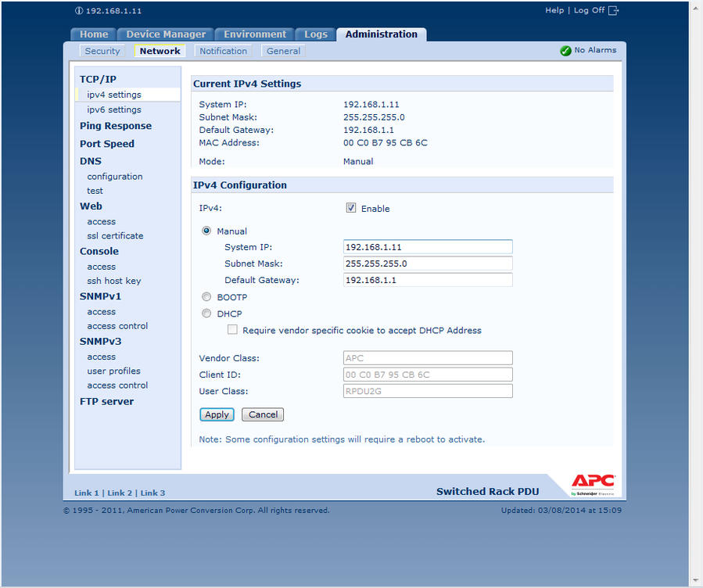Click the Apply button

[x=217, y=414]
